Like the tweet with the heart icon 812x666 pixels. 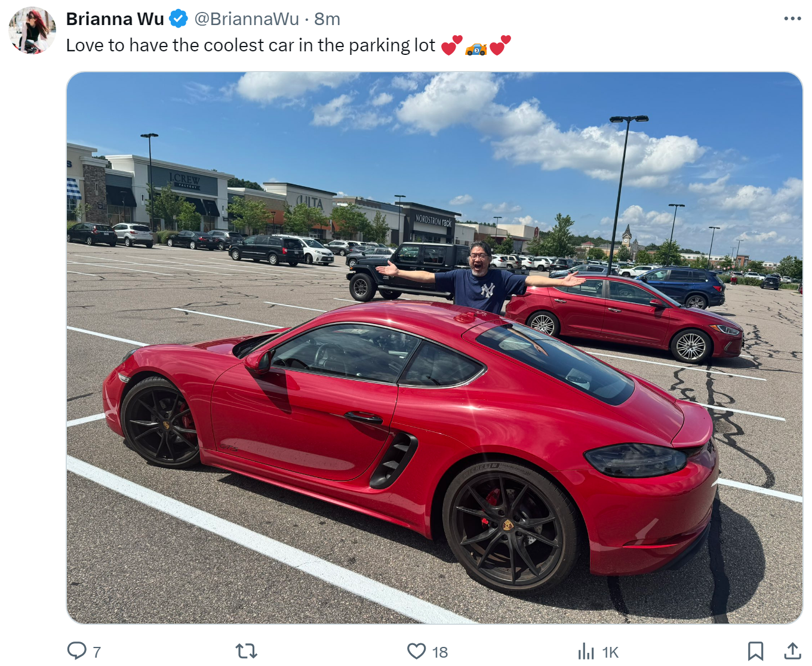pyautogui.click(x=416, y=651)
